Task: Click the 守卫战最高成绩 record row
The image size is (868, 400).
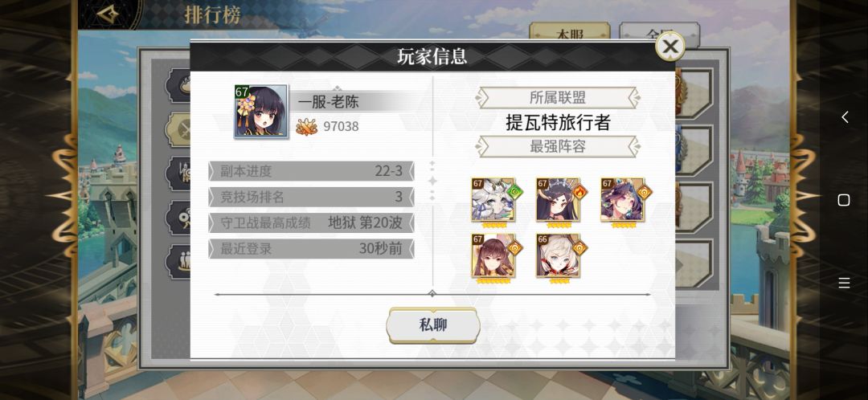Action: tap(311, 223)
